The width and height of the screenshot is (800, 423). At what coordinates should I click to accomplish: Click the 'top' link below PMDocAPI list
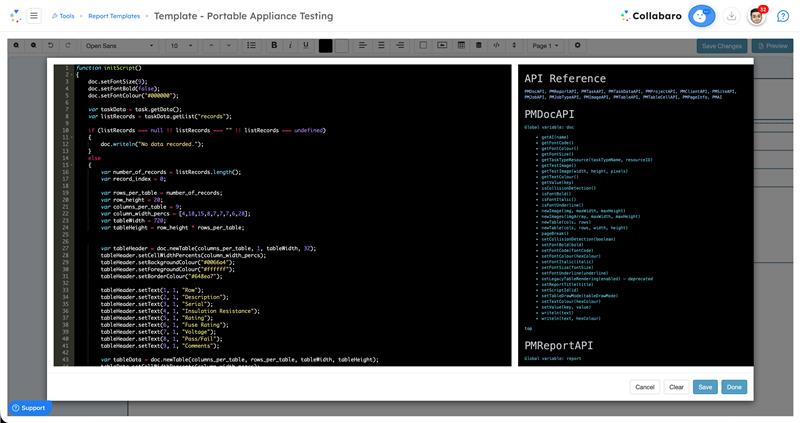[x=528, y=328]
